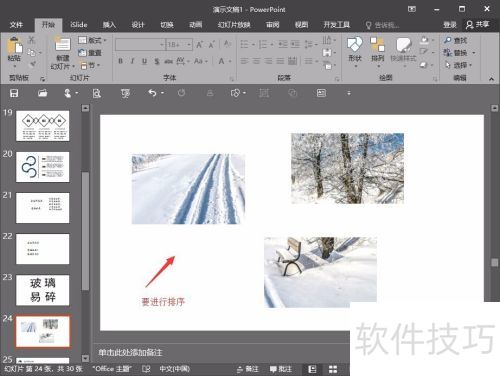Switch to the Insert tab
The height and width of the screenshot is (376, 500).
(x=109, y=25)
